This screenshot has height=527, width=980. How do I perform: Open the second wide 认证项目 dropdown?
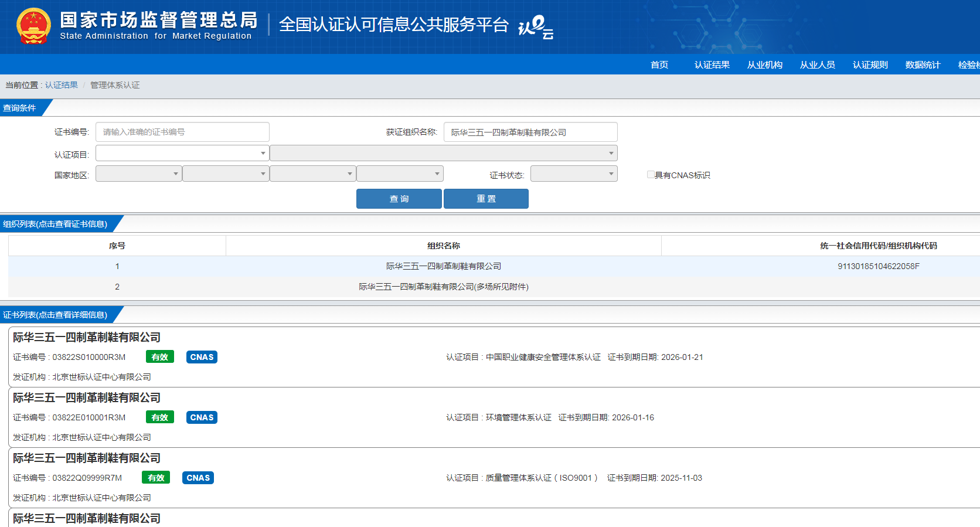coord(444,153)
